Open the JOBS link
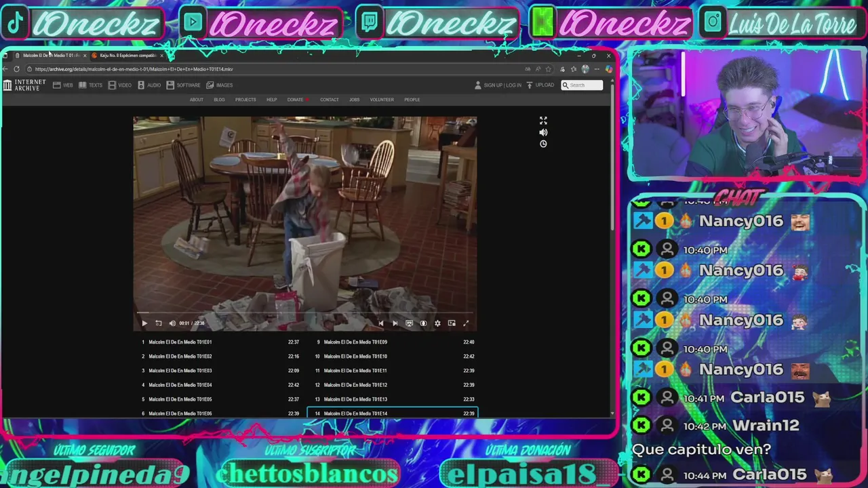The height and width of the screenshot is (488, 868). coord(354,100)
